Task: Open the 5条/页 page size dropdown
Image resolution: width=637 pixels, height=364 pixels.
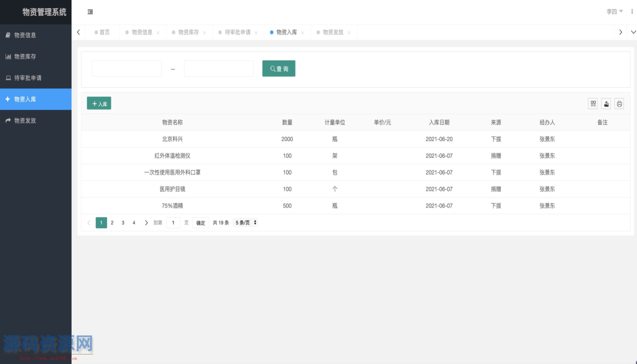Action: click(x=245, y=222)
